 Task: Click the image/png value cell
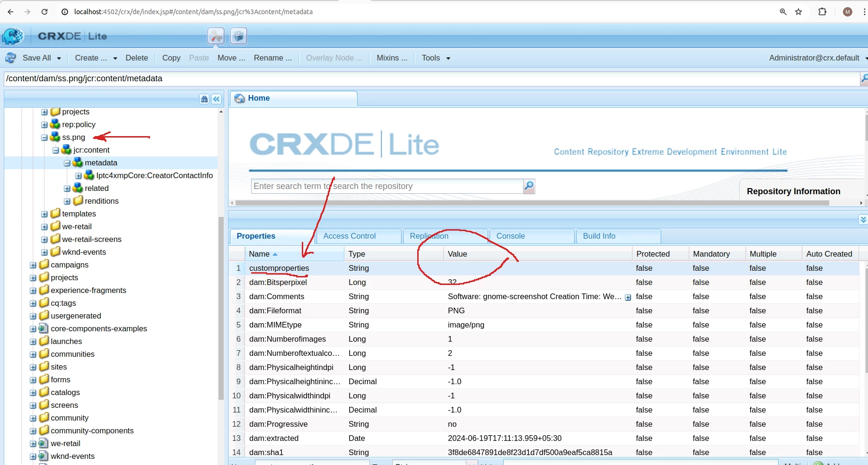(537, 325)
